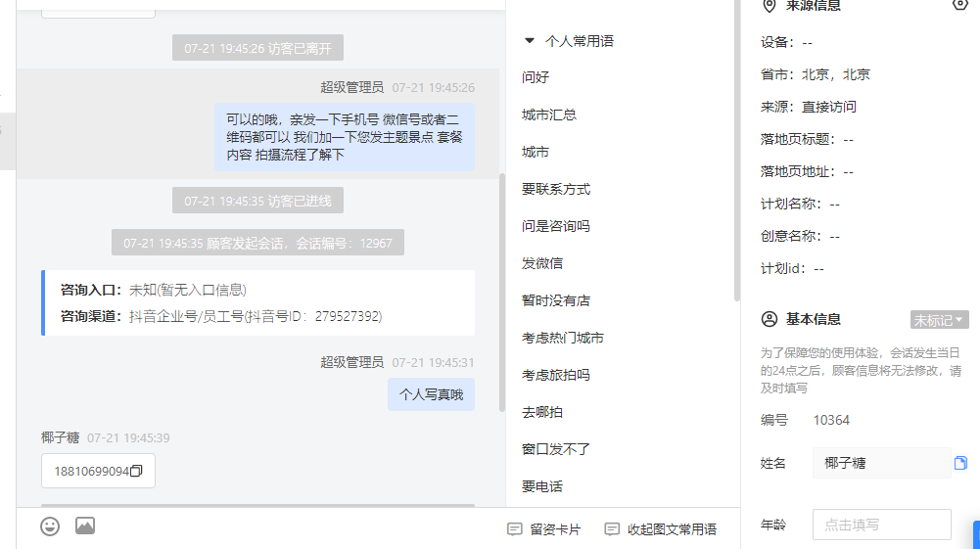The width and height of the screenshot is (980, 549).
Task: Click the 留资卡片 button
Action: pos(543,529)
